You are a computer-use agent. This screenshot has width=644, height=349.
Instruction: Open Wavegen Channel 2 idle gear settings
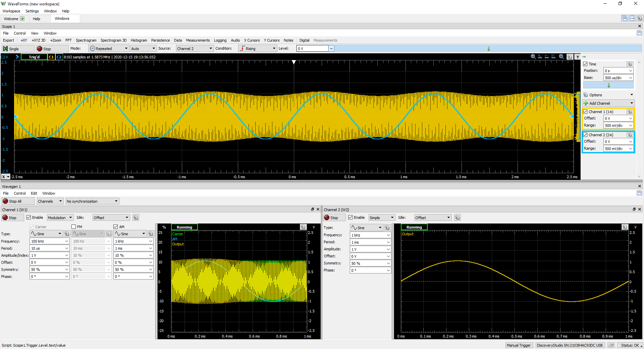tap(457, 218)
